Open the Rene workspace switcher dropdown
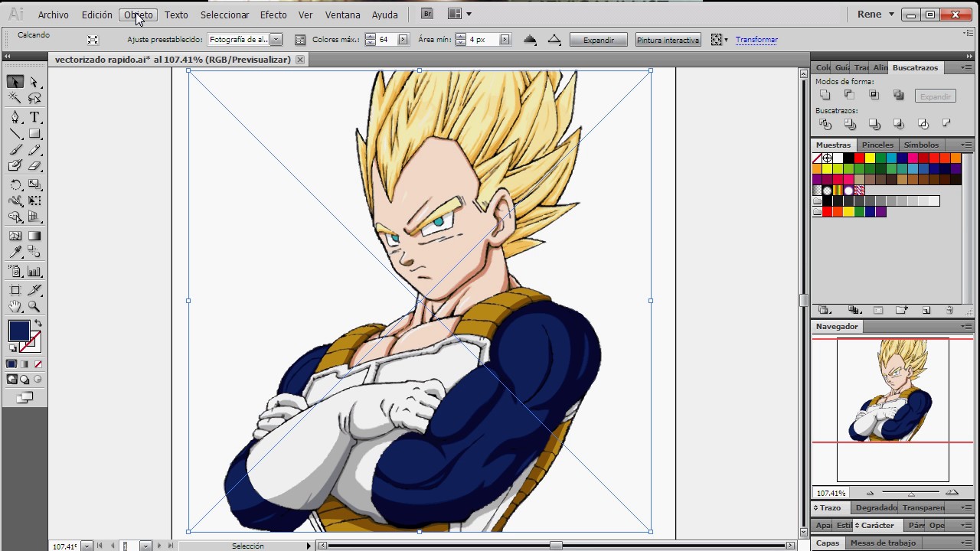Image resolution: width=980 pixels, height=551 pixels. pyautogui.click(x=875, y=15)
